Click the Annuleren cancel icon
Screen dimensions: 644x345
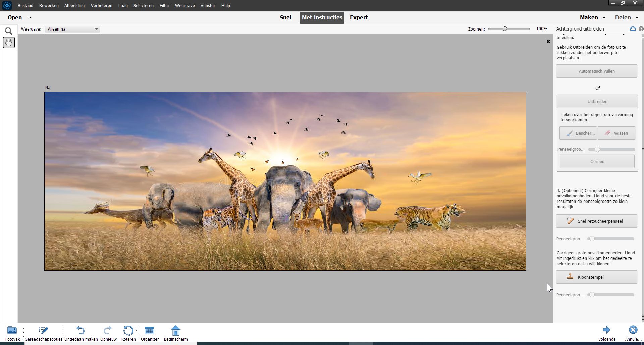tap(633, 330)
